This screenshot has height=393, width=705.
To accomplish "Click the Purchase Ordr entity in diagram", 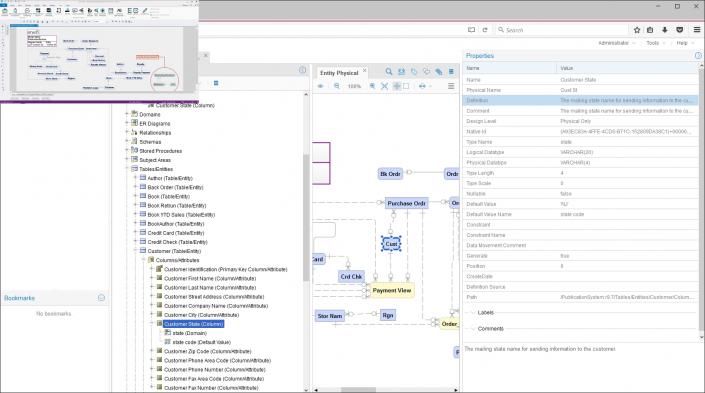I will point(406,203).
